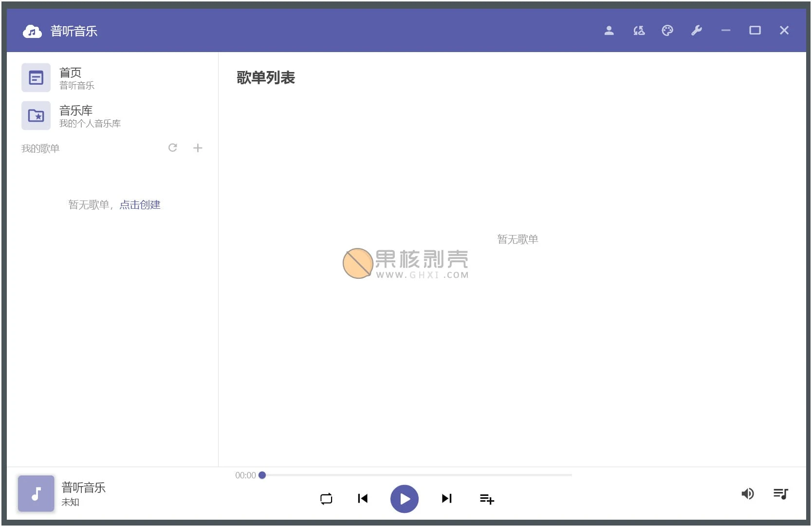The height and width of the screenshot is (527, 812).
Task: Maximize the application window
Action: pyautogui.click(x=755, y=31)
